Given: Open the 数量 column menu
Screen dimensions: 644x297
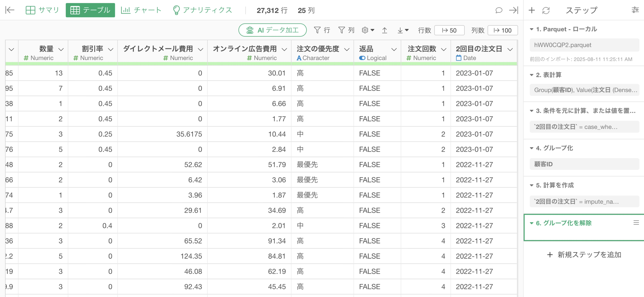Looking at the screenshot, I should coord(61,49).
